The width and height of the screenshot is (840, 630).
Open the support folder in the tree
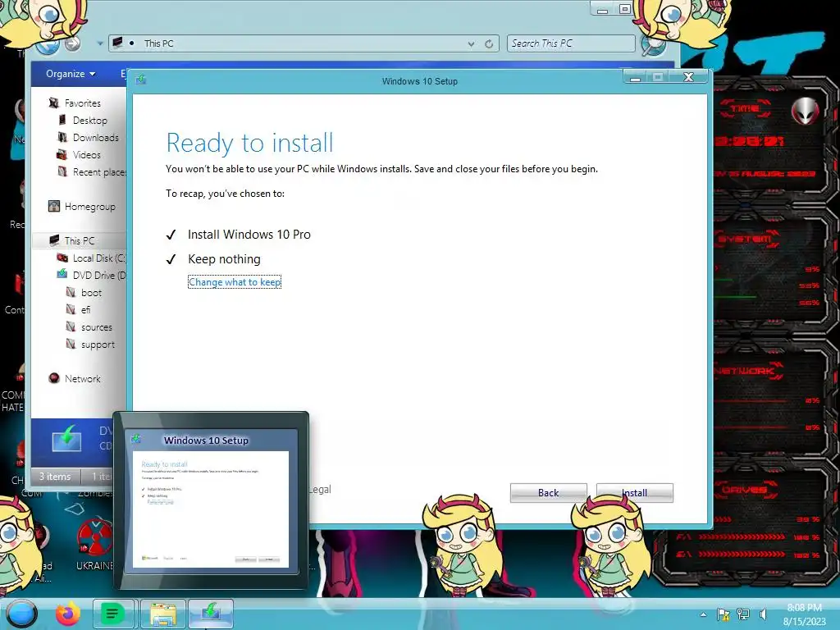(98, 345)
